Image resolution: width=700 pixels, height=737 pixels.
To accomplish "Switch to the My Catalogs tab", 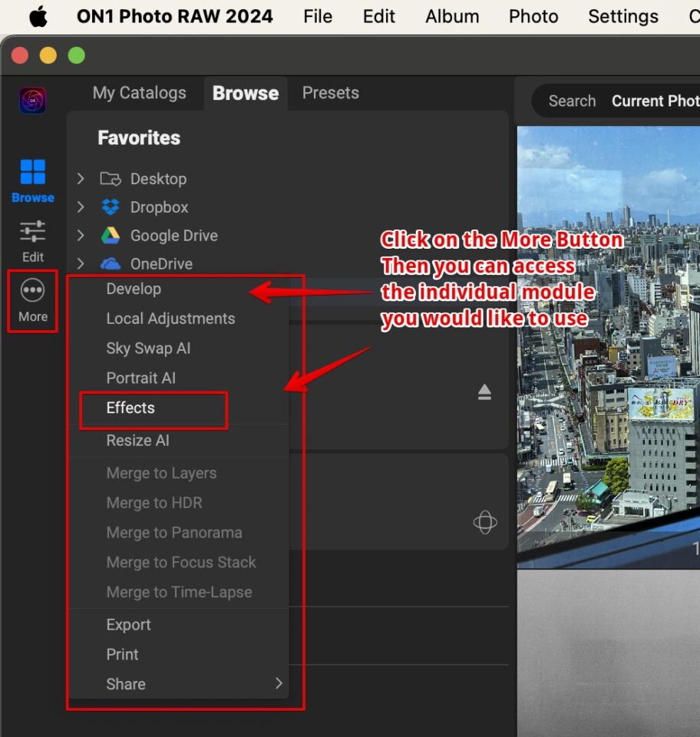I will pos(139,92).
